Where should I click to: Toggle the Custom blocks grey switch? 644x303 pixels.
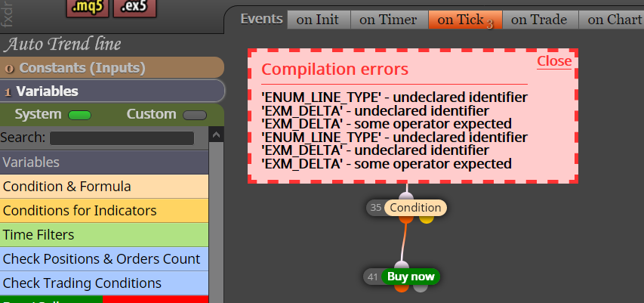195,115
